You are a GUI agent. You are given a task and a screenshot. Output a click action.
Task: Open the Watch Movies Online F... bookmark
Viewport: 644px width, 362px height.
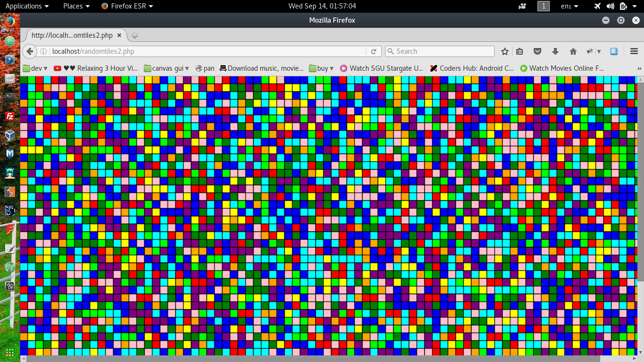pyautogui.click(x=561, y=68)
